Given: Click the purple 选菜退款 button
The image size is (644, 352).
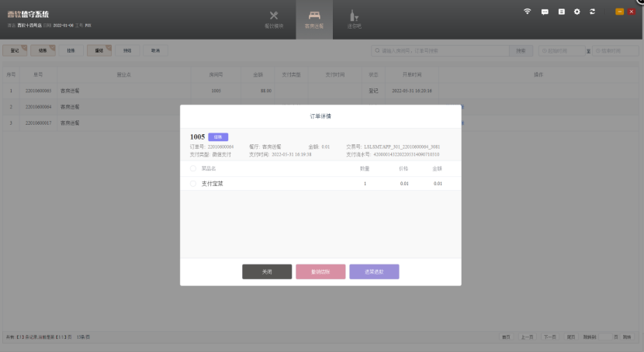Looking at the screenshot, I should coord(374,272).
